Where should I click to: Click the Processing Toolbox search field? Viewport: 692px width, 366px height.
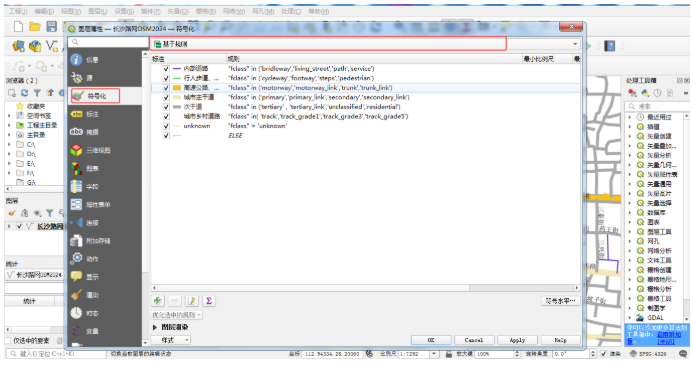tap(657, 106)
